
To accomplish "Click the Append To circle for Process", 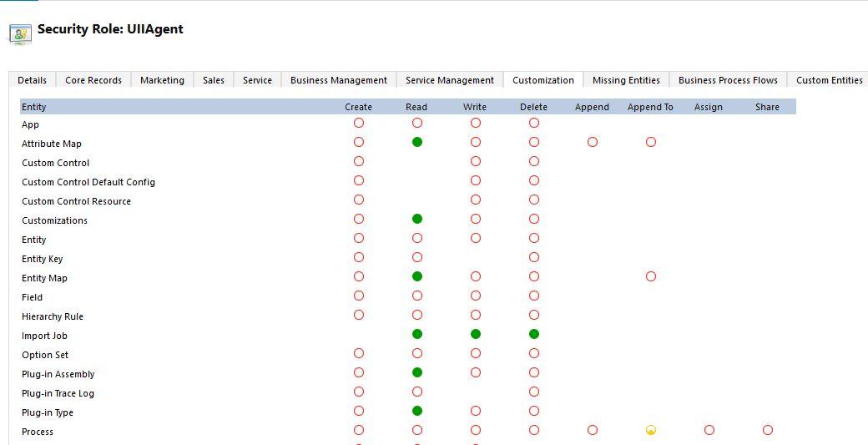I will [651, 430].
